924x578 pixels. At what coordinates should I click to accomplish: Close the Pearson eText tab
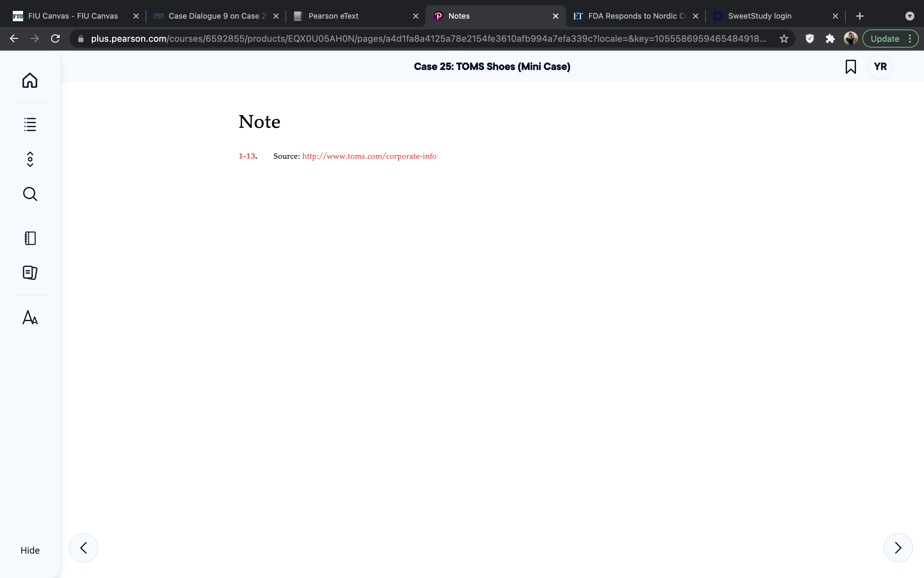[416, 16]
